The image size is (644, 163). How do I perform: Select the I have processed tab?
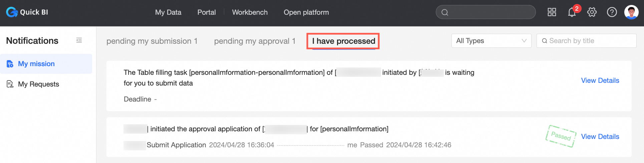click(x=343, y=41)
